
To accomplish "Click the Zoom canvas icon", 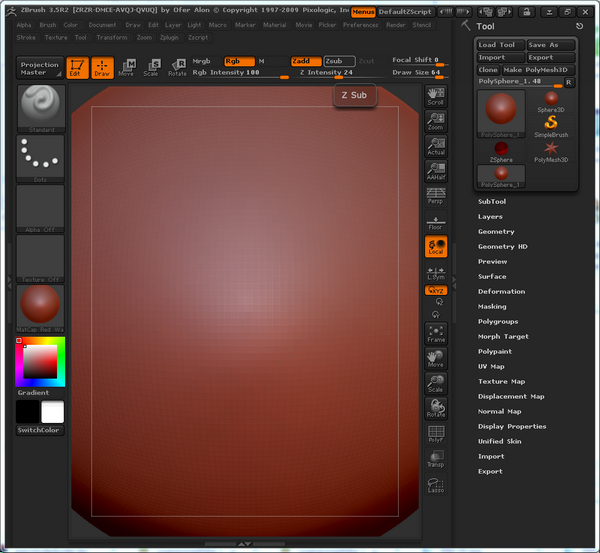I will tap(436, 121).
